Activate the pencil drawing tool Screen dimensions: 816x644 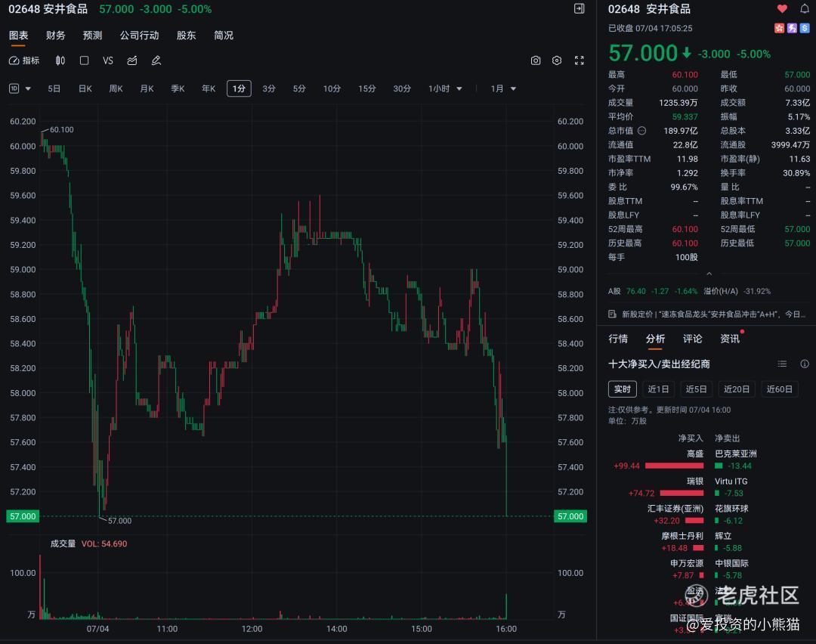[x=156, y=60]
